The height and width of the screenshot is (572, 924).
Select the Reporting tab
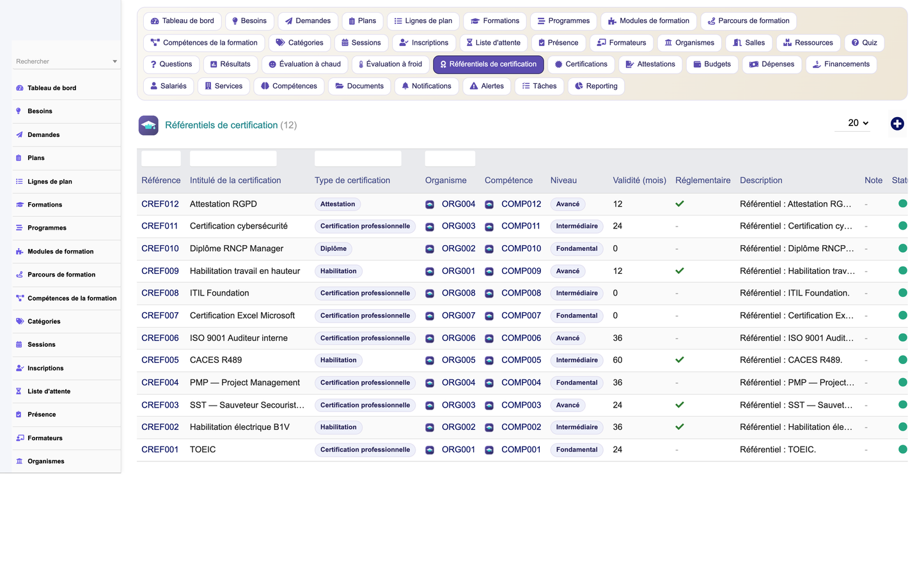click(x=596, y=86)
